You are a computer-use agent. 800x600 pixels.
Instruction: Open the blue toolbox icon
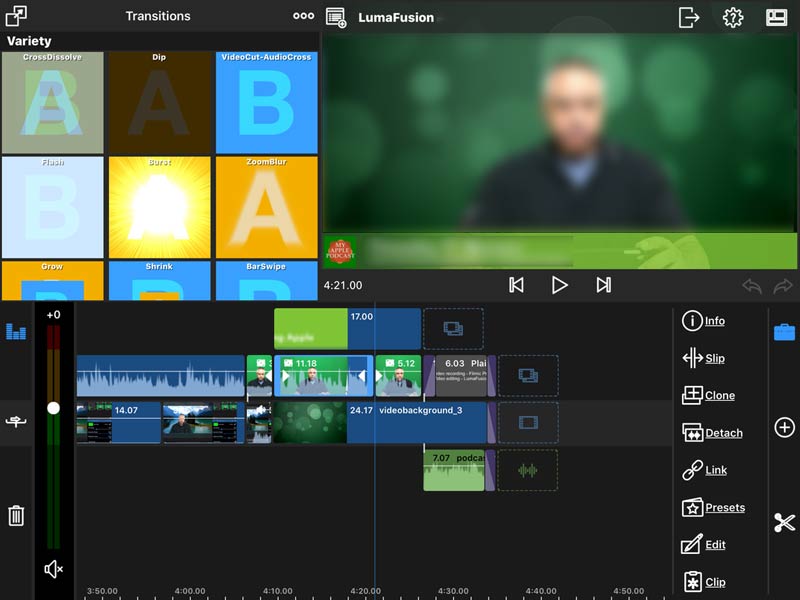pos(784,332)
